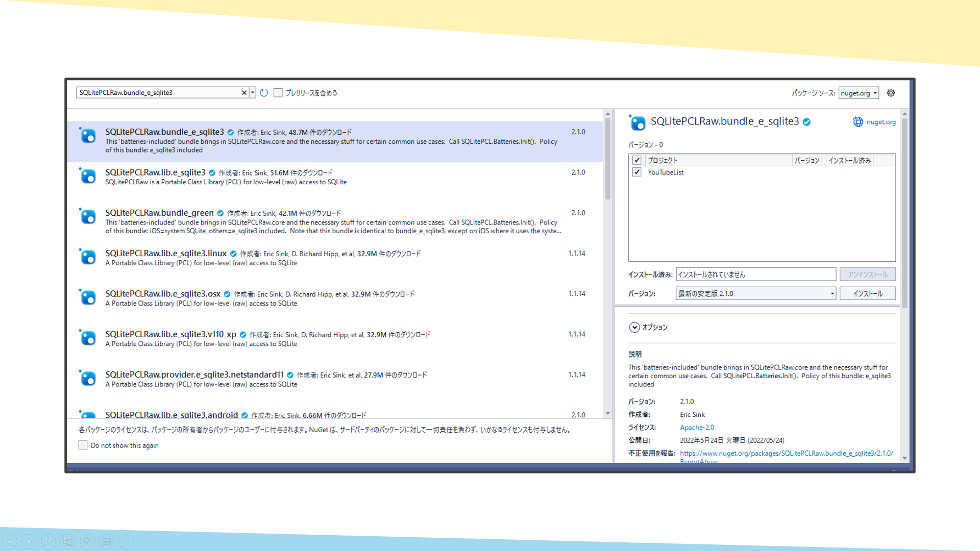Viewport: 980px width, 551px height.
Task: Select the SQLitePCLRaw.lib.e_sqlite3.v110_xp package title
Action: pos(170,334)
